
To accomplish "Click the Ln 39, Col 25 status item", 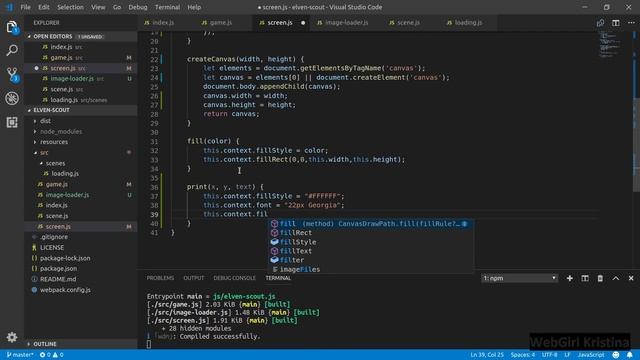I will pyautogui.click(x=487, y=355).
